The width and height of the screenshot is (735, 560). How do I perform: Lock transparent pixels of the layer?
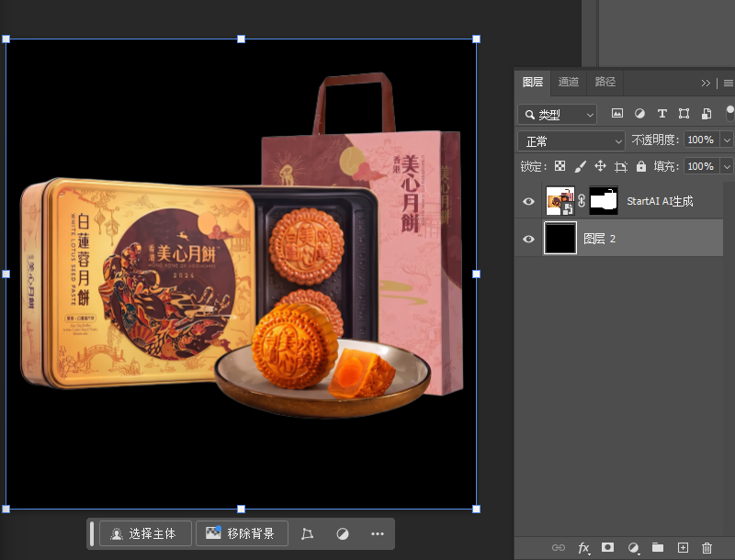560,166
